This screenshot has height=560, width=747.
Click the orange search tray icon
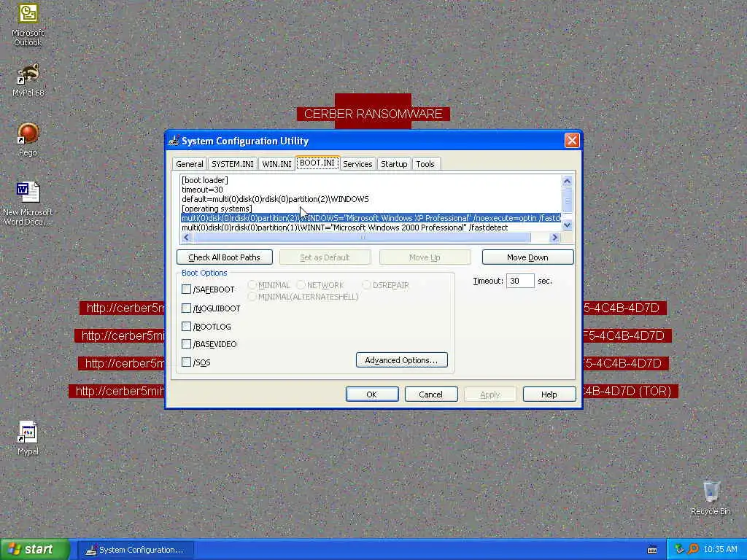click(693, 550)
